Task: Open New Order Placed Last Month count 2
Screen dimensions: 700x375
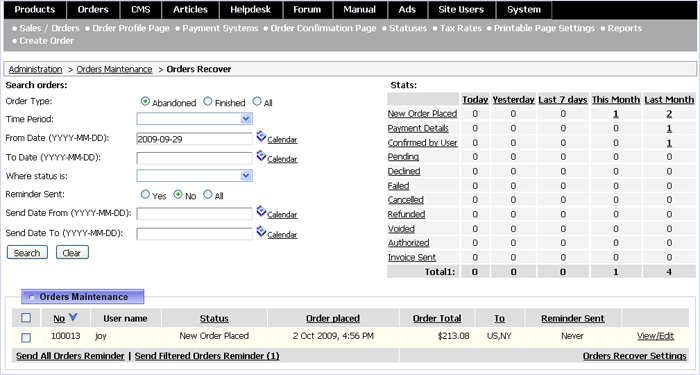Action: pyautogui.click(x=669, y=114)
